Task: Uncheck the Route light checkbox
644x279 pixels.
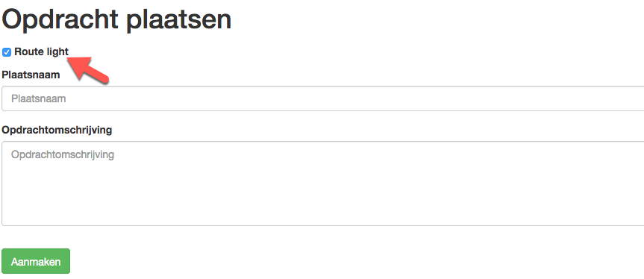Action: tap(7, 52)
